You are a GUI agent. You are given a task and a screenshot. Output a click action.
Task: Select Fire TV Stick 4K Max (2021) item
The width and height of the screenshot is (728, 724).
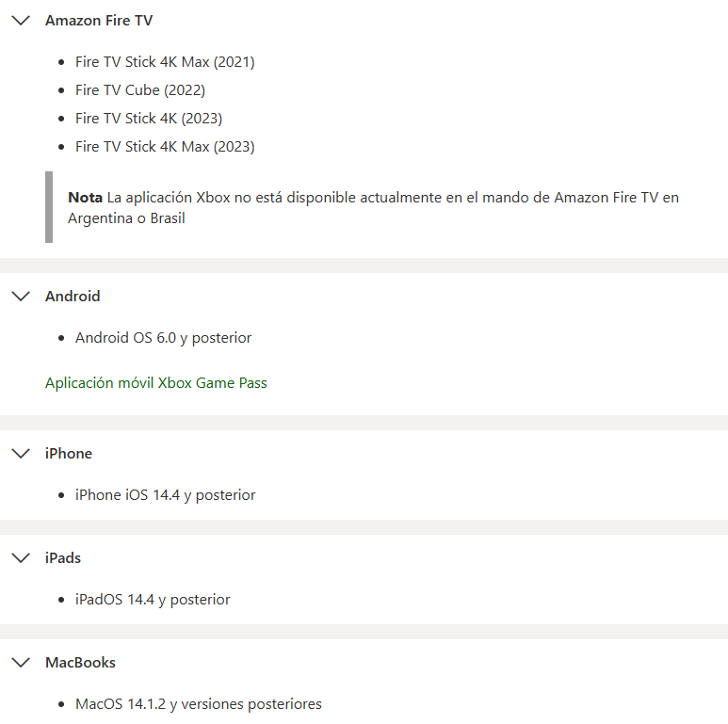point(165,62)
